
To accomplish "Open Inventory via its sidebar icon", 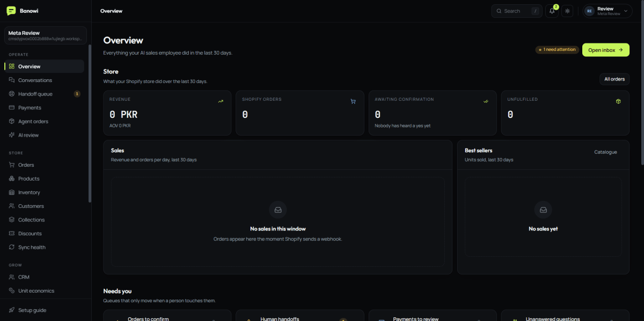I will pos(12,192).
